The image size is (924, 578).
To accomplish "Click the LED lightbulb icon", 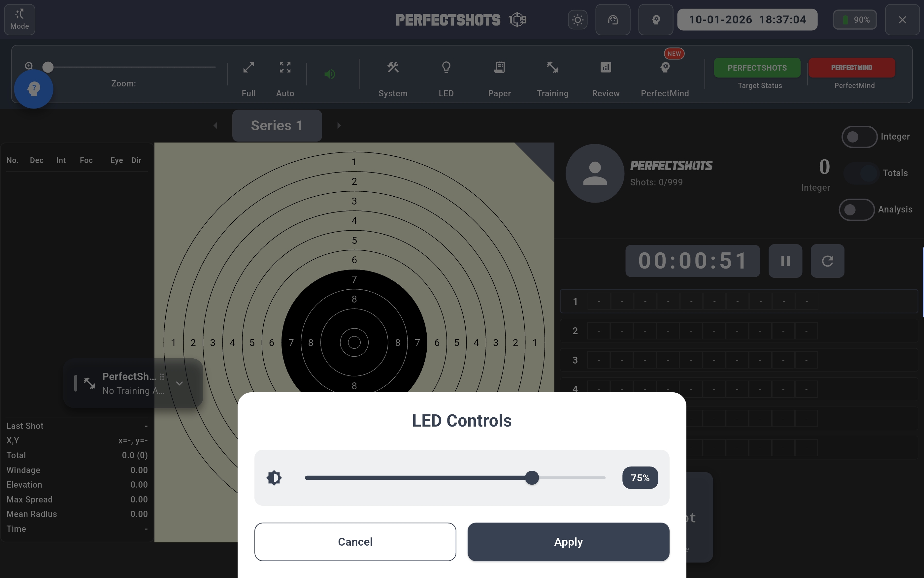I will click(446, 68).
